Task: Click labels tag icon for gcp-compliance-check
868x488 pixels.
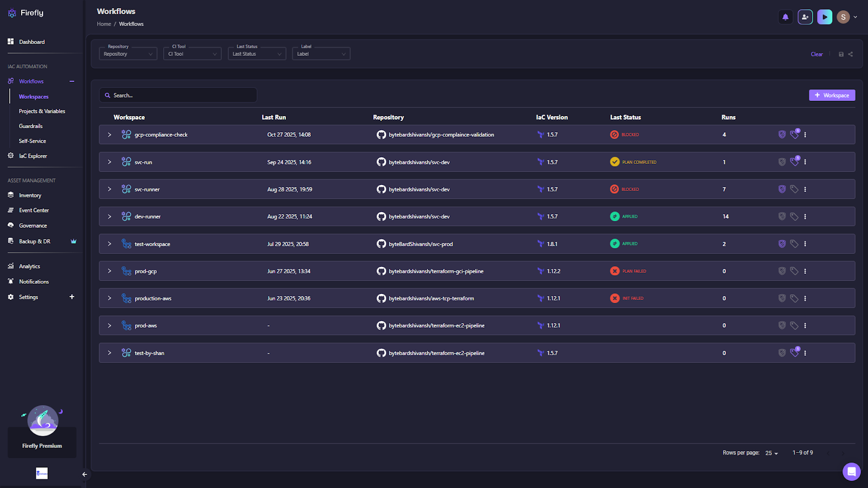Action: tap(794, 134)
